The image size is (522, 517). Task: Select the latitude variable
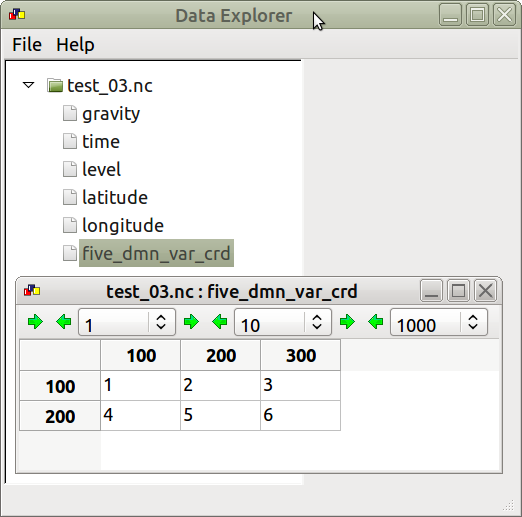click(115, 197)
